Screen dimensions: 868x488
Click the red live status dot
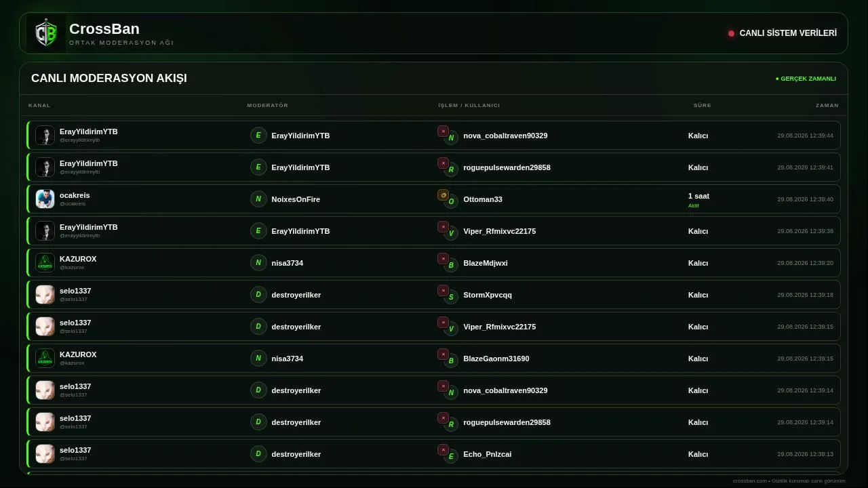pyautogui.click(x=731, y=33)
